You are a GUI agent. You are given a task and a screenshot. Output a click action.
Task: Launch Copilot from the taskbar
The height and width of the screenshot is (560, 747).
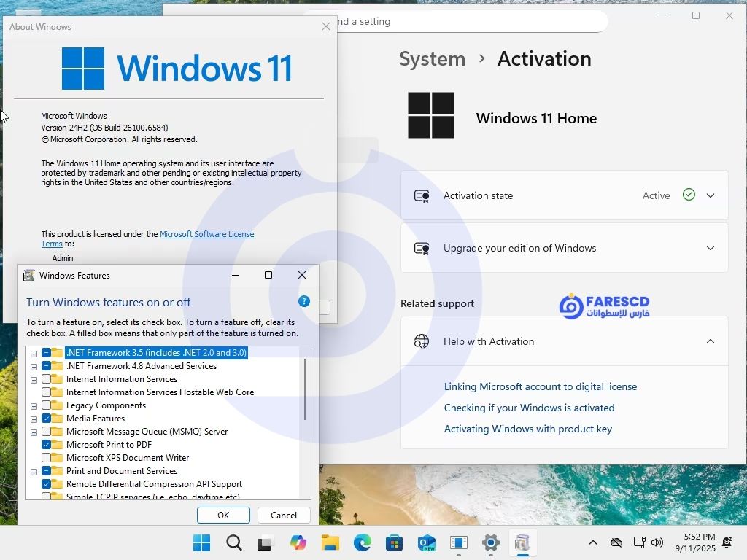pos(298,542)
